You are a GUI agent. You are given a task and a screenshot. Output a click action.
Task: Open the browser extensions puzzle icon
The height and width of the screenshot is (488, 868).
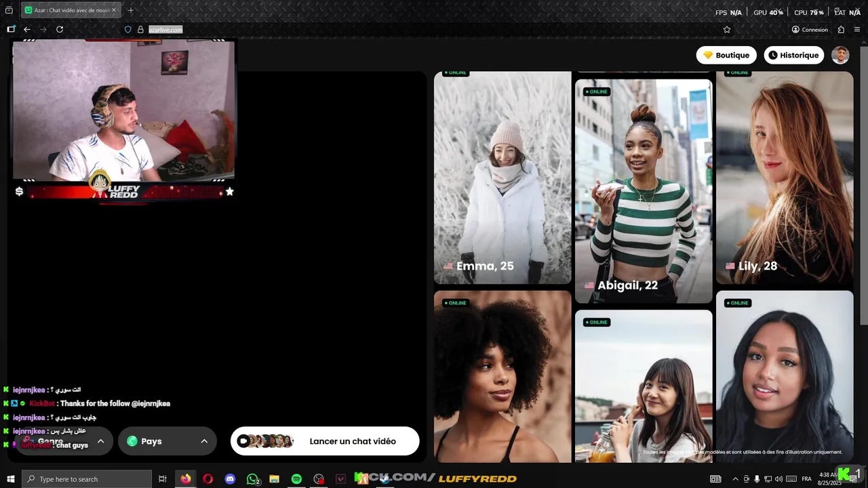pyautogui.click(x=841, y=30)
